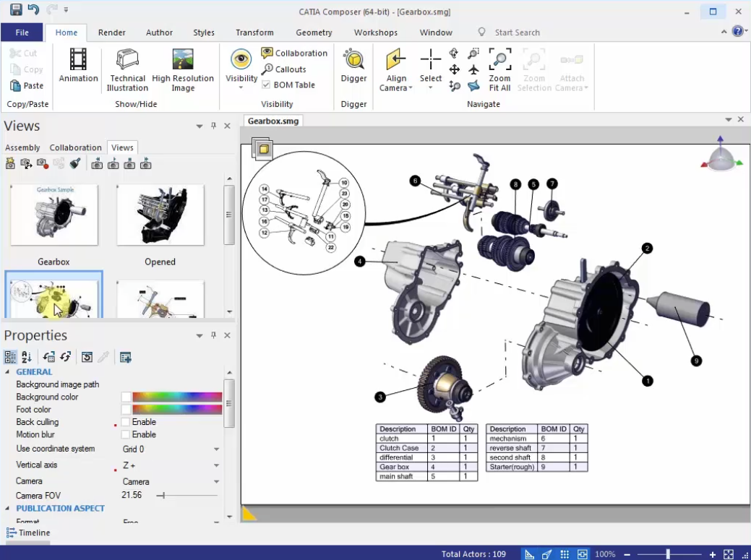Switch to the Styles ribbon tab
Screen dimensions: 751x560
point(204,32)
